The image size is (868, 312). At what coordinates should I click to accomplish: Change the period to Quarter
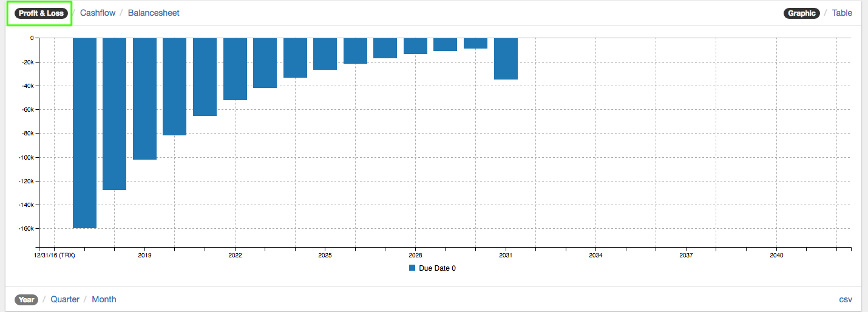coord(65,299)
